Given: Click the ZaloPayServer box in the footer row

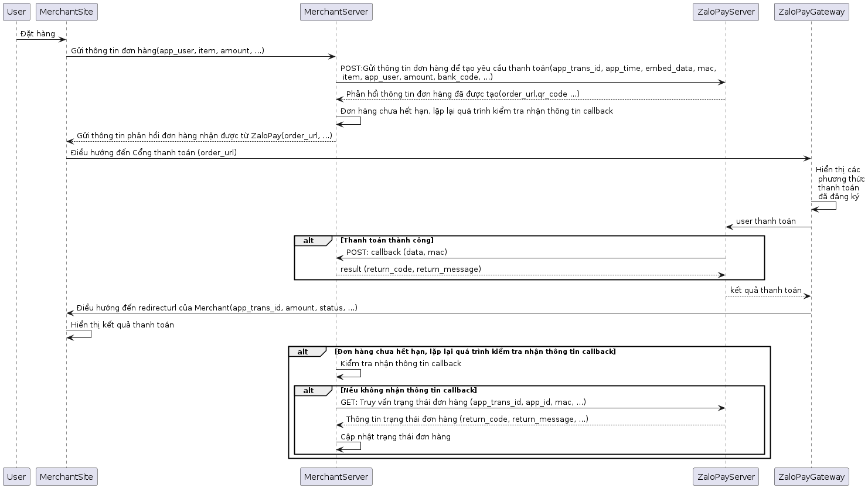Looking at the screenshot, I should pyautogui.click(x=726, y=476).
